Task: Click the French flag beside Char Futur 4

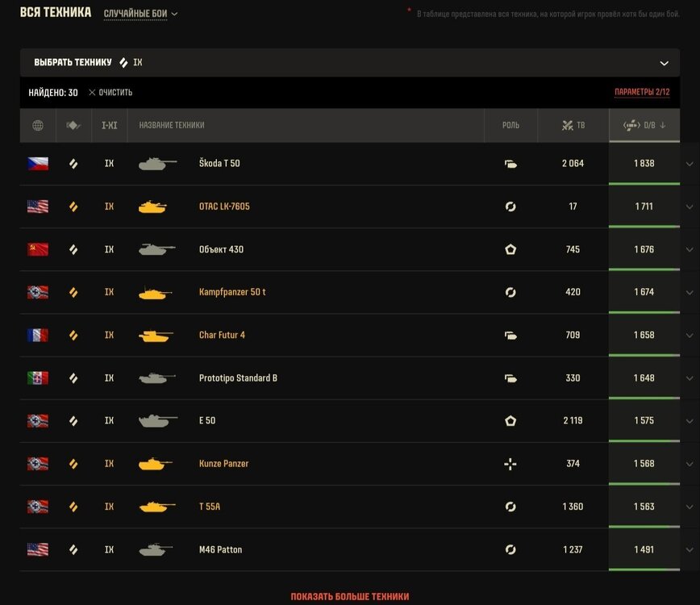Action: (38, 335)
